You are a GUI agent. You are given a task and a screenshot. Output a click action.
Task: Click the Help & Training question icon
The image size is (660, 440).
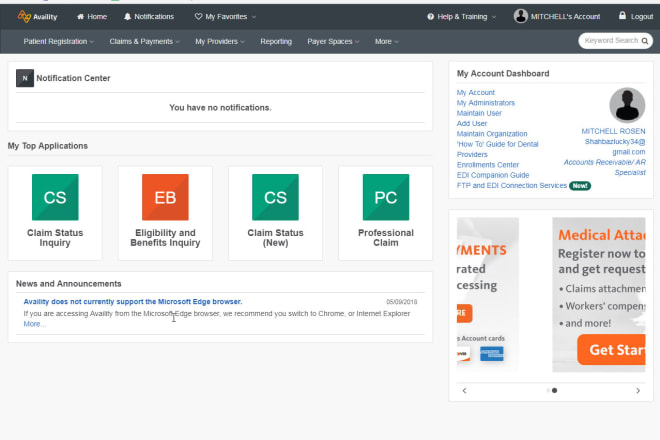(x=430, y=16)
